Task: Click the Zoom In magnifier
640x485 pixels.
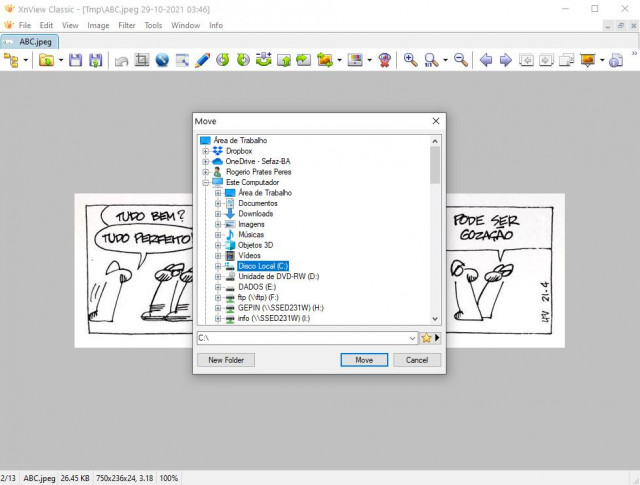Action: click(x=410, y=60)
